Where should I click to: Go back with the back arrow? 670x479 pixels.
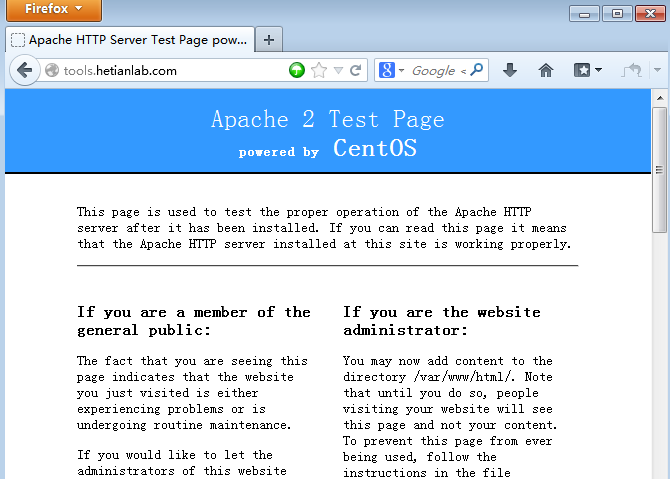point(24,70)
